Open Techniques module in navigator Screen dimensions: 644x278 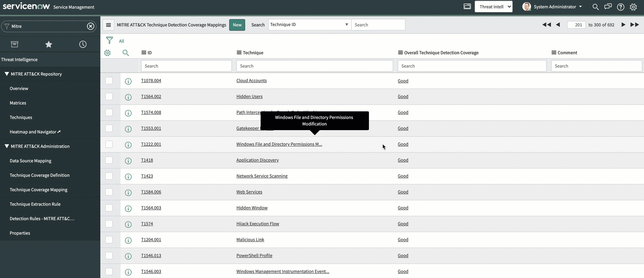pos(21,117)
